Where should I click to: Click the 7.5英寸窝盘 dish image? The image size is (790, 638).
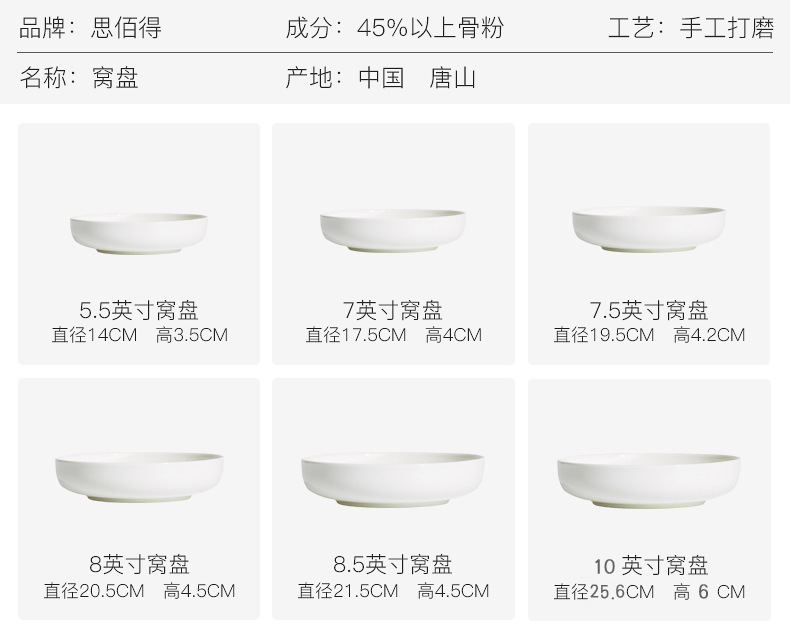click(x=649, y=229)
